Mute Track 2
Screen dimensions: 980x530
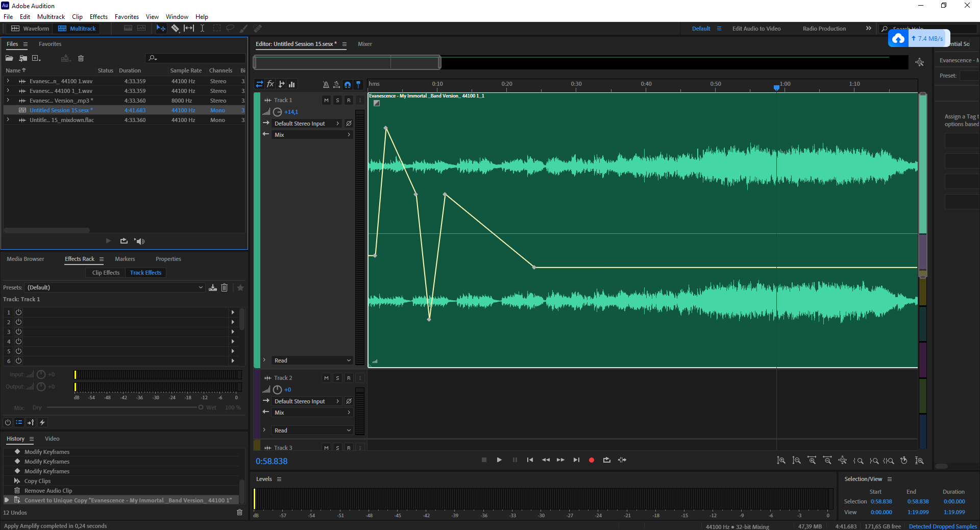tap(326, 378)
